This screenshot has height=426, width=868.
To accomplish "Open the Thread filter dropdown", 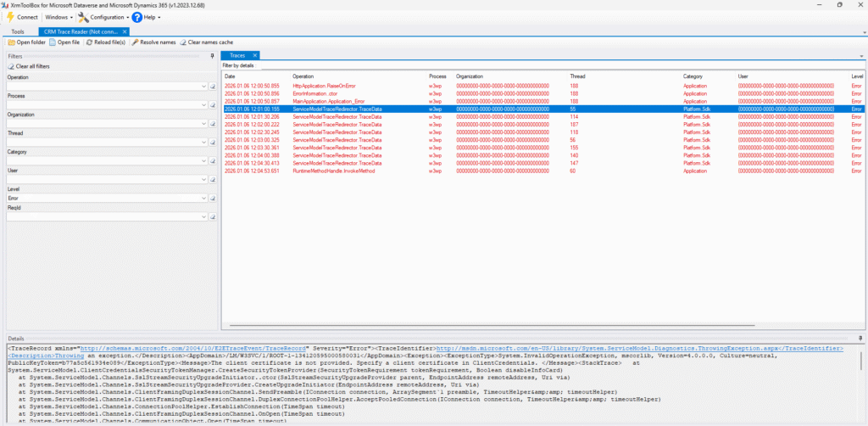I will pyautogui.click(x=203, y=143).
